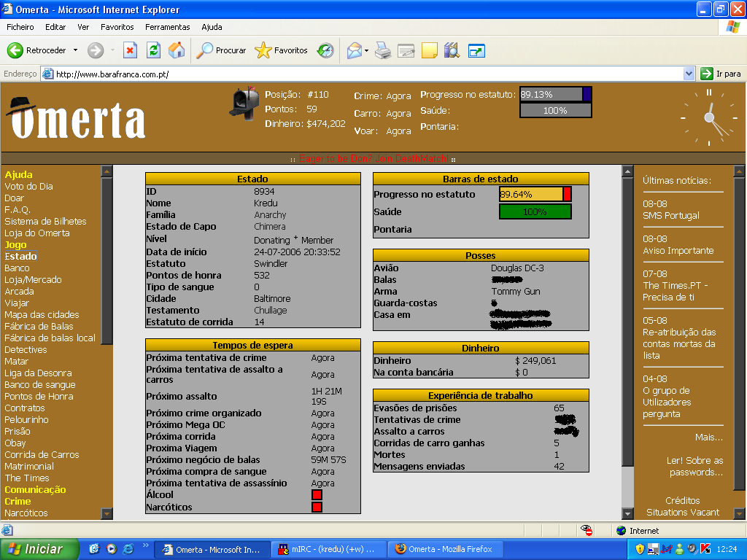This screenshot has width=747, height=560.
Task: Open the Fábrica de Balas sidebar link
Action: point(39,326)
